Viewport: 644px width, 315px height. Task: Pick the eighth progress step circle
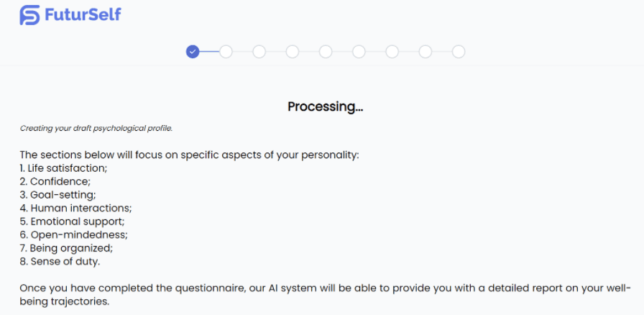pos(425,52)
